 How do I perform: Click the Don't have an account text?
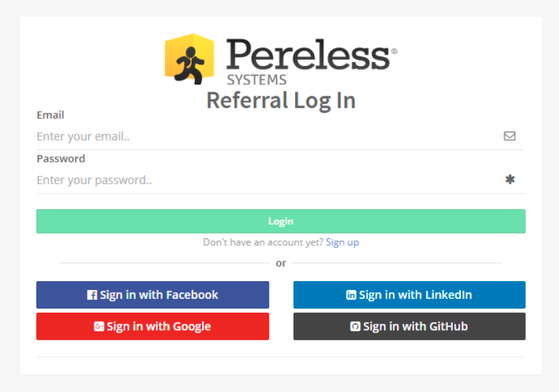pyautogui.click(x=263, y=243)
